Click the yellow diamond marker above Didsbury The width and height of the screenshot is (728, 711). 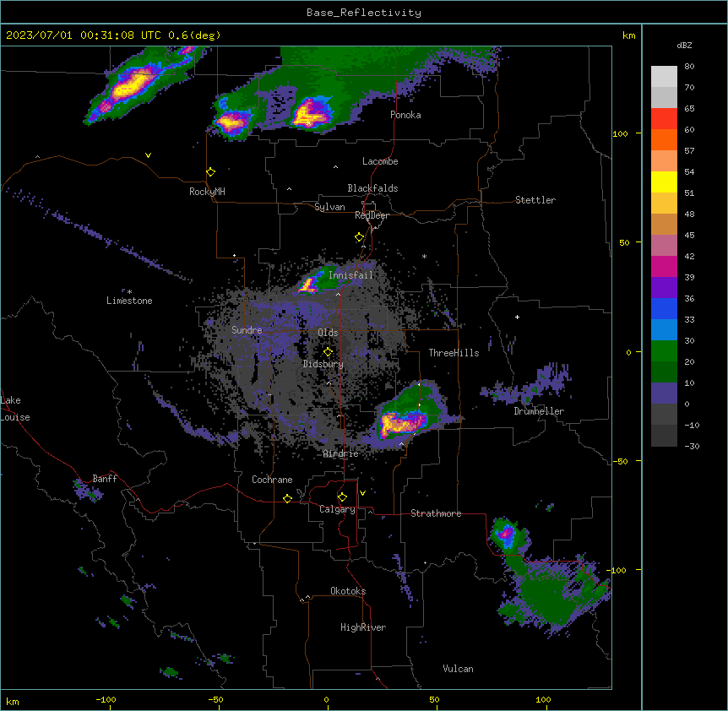coord(328,351)
